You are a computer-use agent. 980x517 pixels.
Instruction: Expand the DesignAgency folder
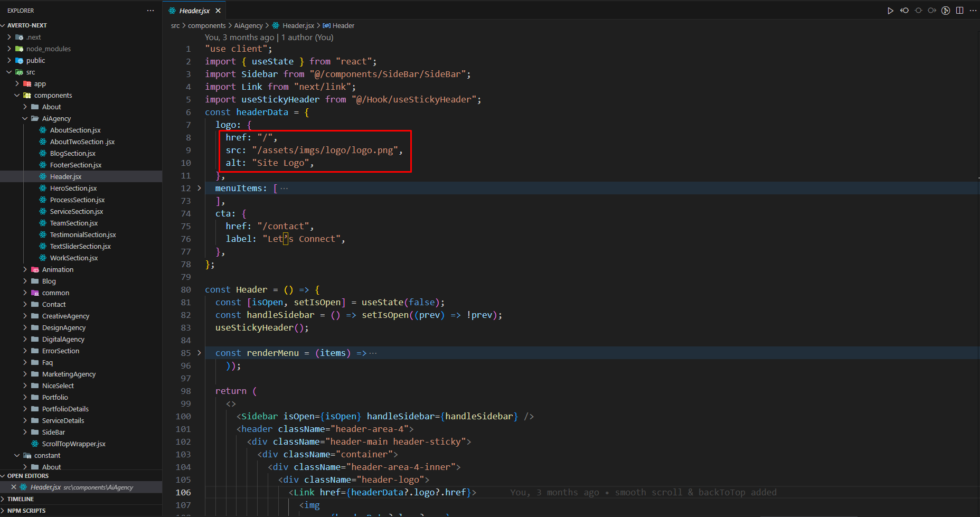[25, 327]
